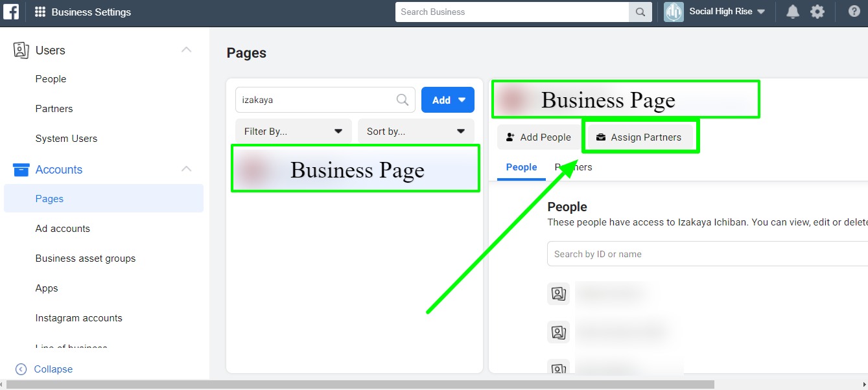Open Business asset groups in sidebar

[x=86, y=258]
